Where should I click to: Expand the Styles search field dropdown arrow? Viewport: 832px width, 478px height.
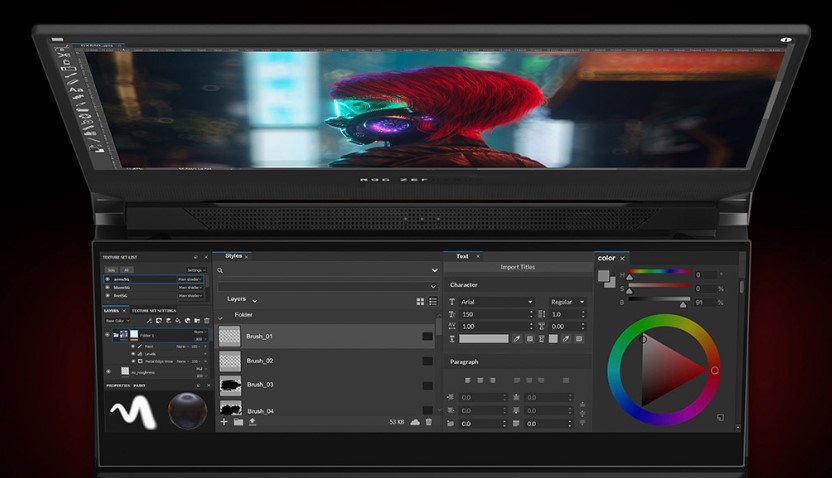[435, 271]
